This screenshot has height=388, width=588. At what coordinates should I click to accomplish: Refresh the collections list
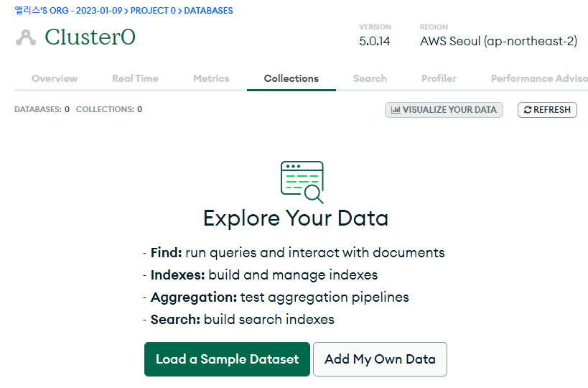[547, 110]
